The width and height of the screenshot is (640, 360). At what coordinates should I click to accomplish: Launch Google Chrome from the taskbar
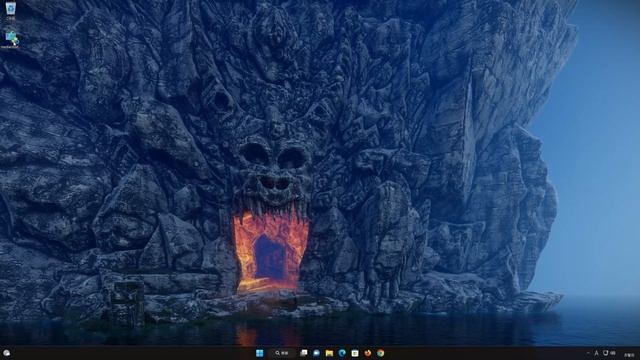click(x=380, y=353)
